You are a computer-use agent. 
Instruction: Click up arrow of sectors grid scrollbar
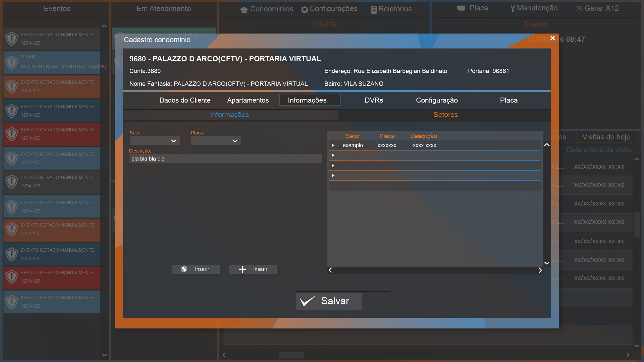547,145
